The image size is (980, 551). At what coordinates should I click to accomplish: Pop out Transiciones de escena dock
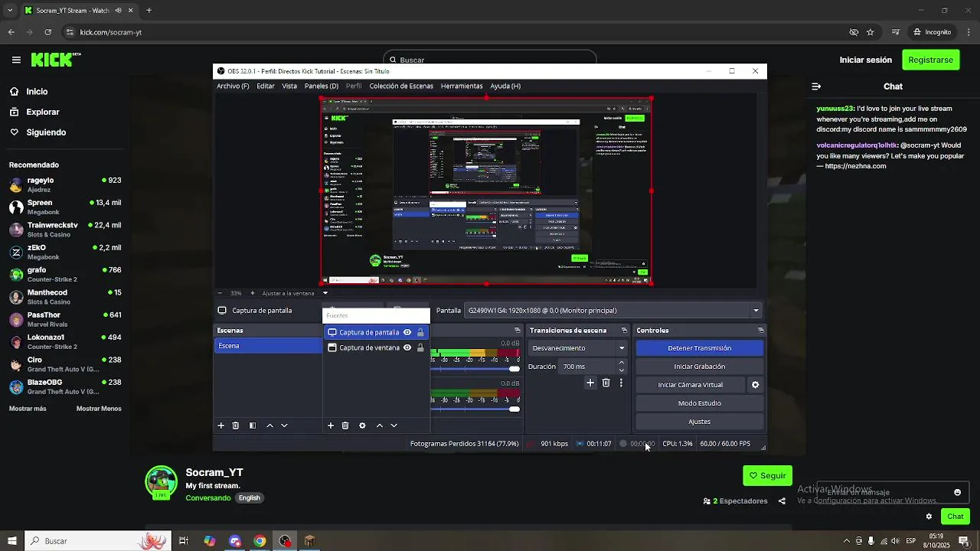pyautogui.click(x=624, y=331)
